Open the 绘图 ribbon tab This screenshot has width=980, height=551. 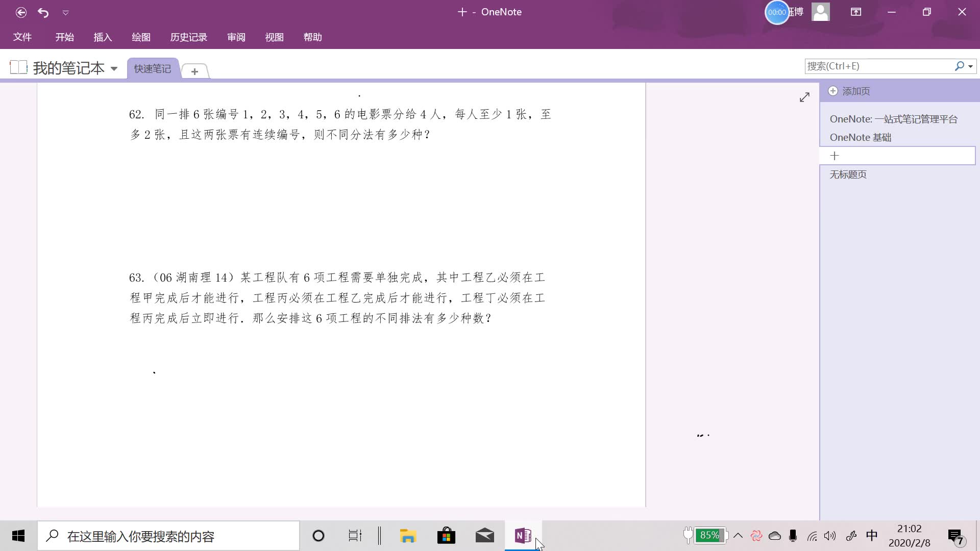click(x=141, y=37)
